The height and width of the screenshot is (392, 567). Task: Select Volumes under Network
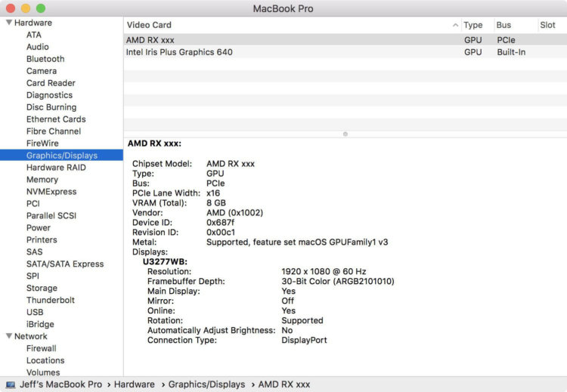tap(43, 372)
